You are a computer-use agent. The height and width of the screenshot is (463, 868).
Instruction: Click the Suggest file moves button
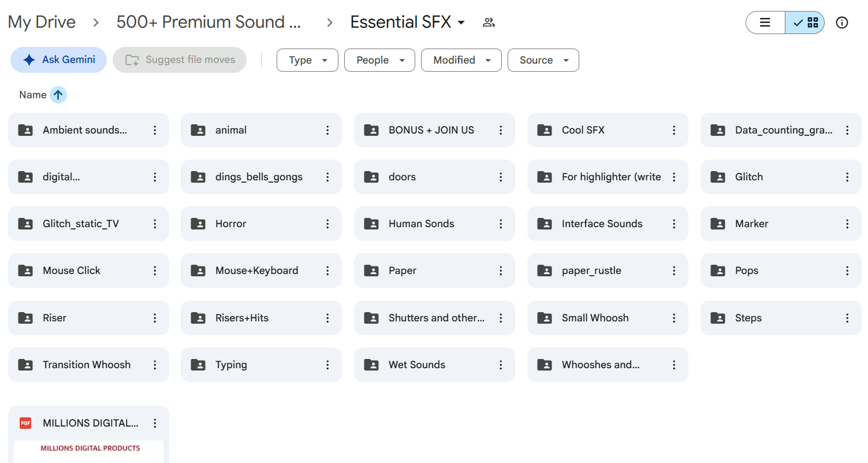pyautogui.click(x=180, y=60)
